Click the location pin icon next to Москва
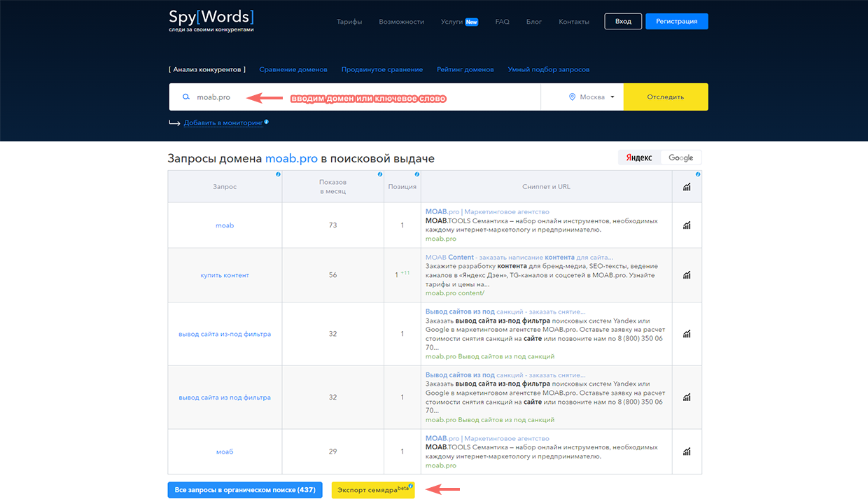Screen dimensions: 868x504 572,97
